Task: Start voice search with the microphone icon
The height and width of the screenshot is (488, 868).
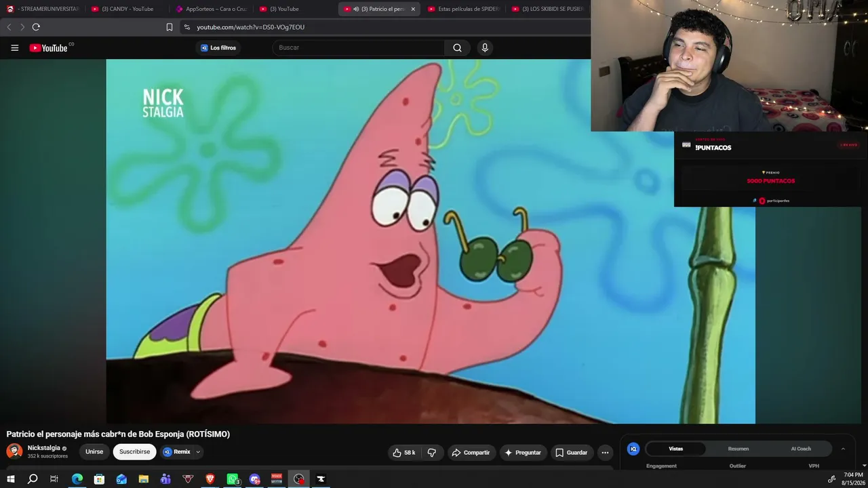Action: 484,47
